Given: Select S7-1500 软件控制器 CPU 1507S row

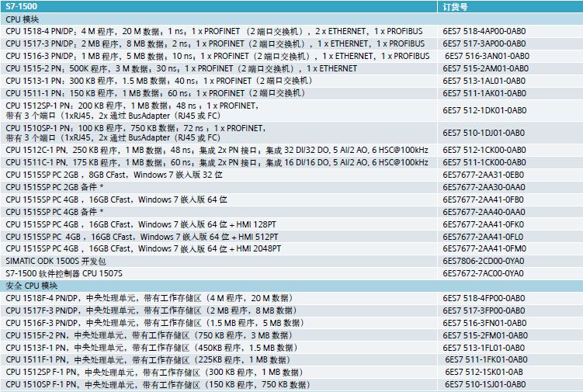Looking at the screenshot, I should 64,274.
